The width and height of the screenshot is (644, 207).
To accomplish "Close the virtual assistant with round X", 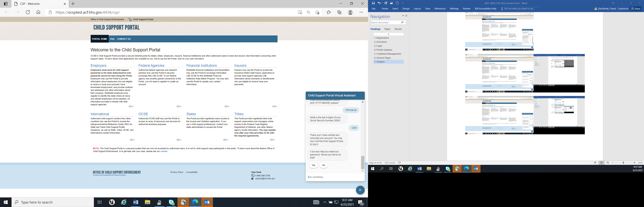I will (360, 190).
